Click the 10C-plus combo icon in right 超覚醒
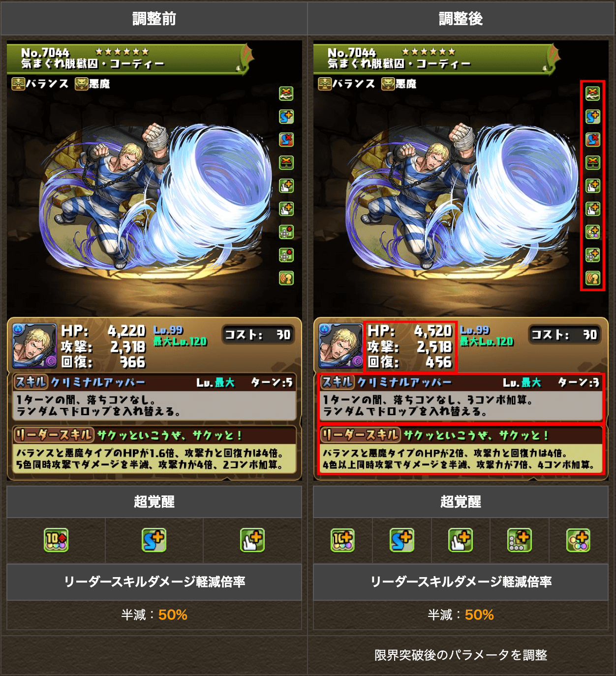616x676 pixels. pyautogui.click(x=342, y=540)
